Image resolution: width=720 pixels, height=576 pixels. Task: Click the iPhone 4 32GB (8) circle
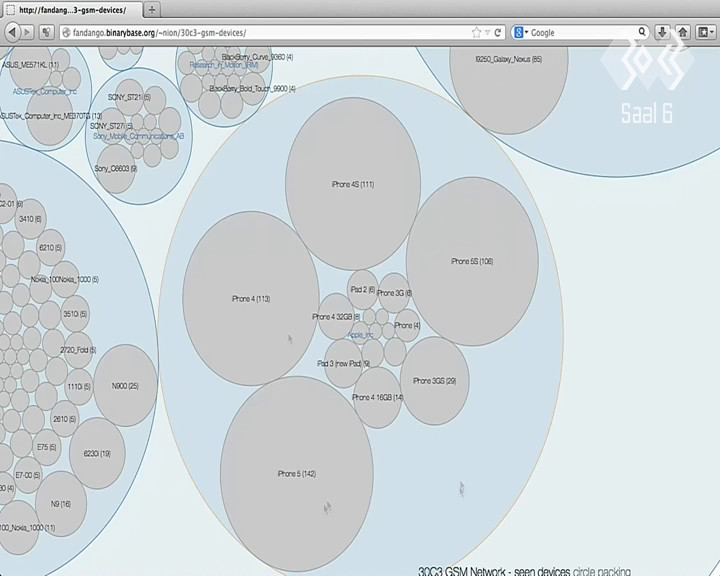[x=336, y=316]
